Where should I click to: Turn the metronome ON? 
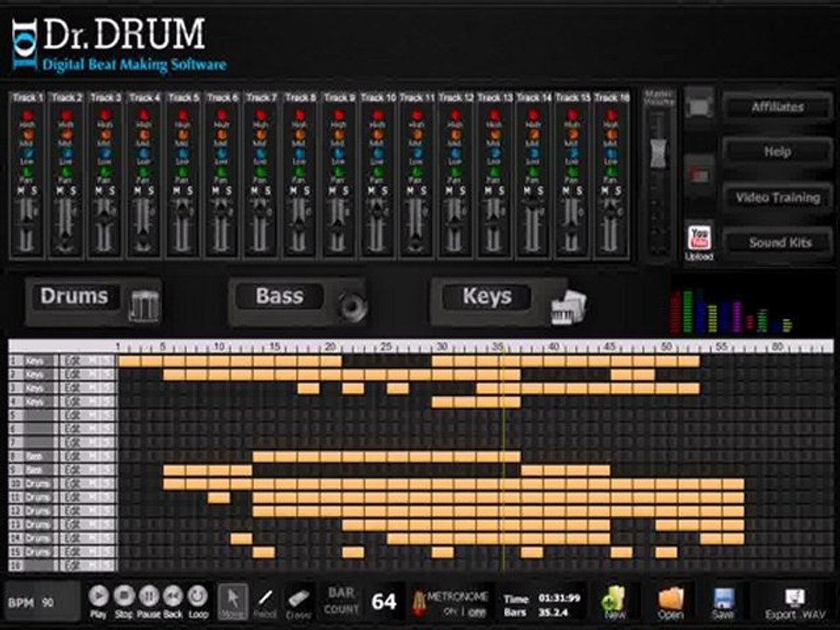pyautogui.click(x=450, y=612)
